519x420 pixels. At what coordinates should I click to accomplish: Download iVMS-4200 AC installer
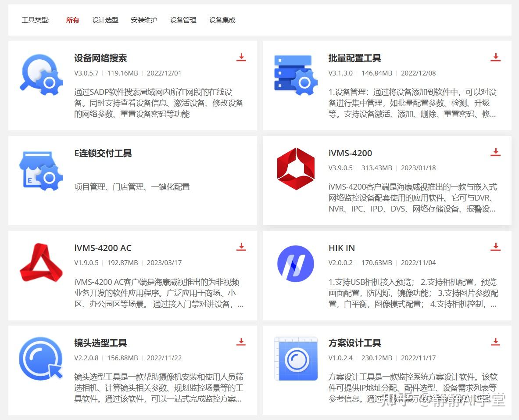241,247
